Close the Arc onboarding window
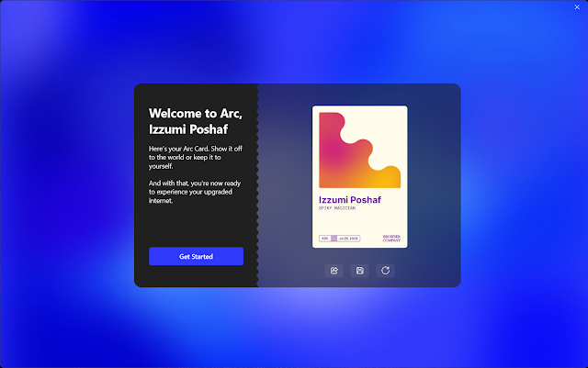This screenshot has width=588, height=368. (577, 7)
